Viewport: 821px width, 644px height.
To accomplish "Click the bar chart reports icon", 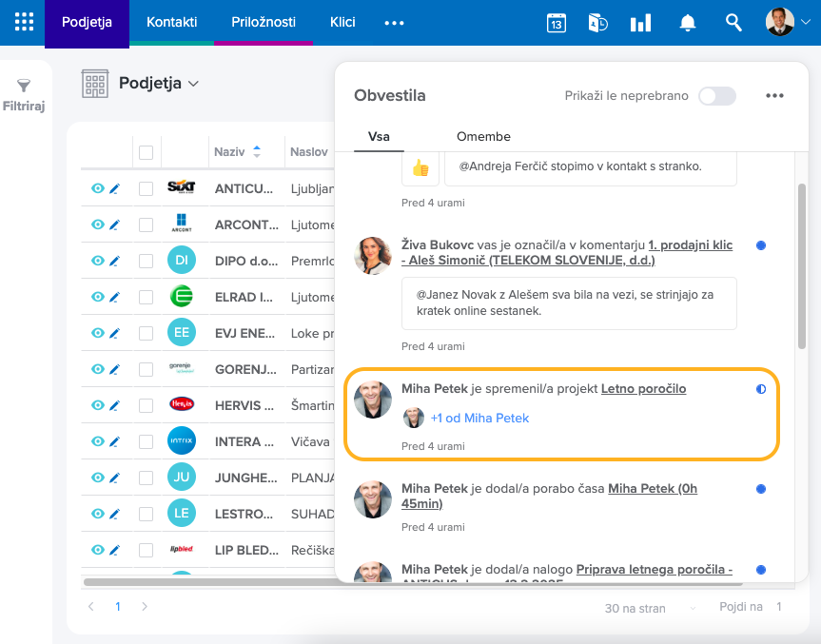I will coord(640,23).
